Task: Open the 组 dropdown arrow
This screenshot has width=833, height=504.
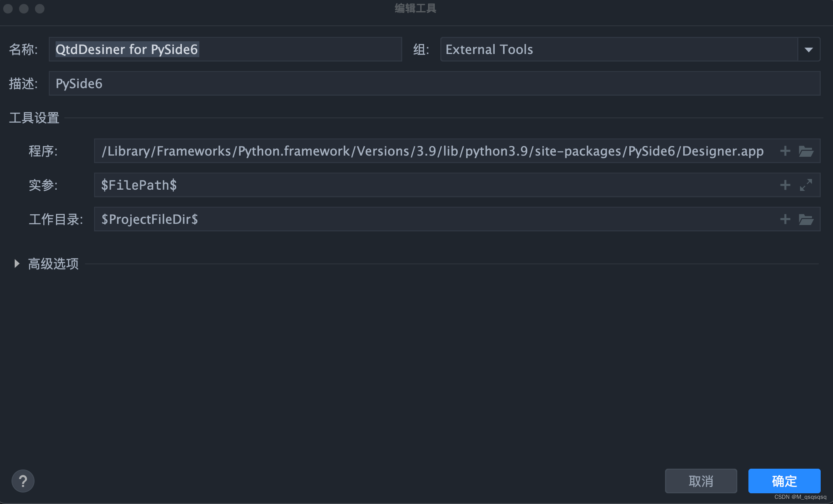Action: tap(809, 50)
